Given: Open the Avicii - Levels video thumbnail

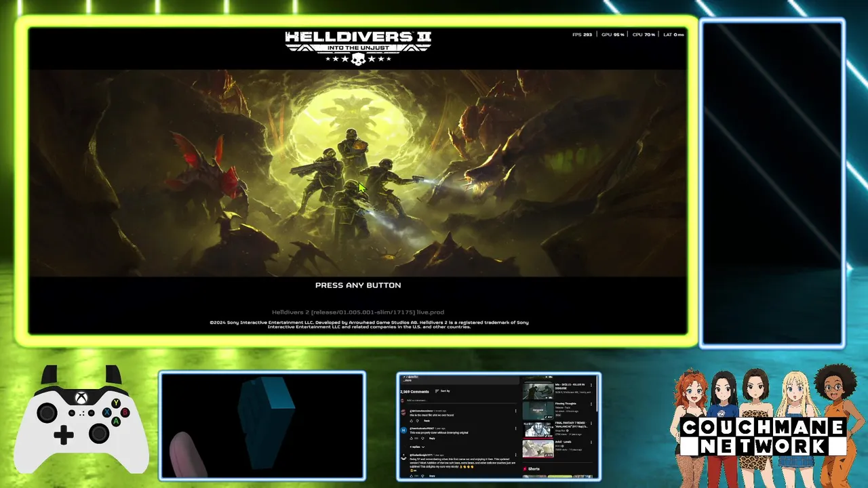Looking at the screenshot, I should 538,449.
